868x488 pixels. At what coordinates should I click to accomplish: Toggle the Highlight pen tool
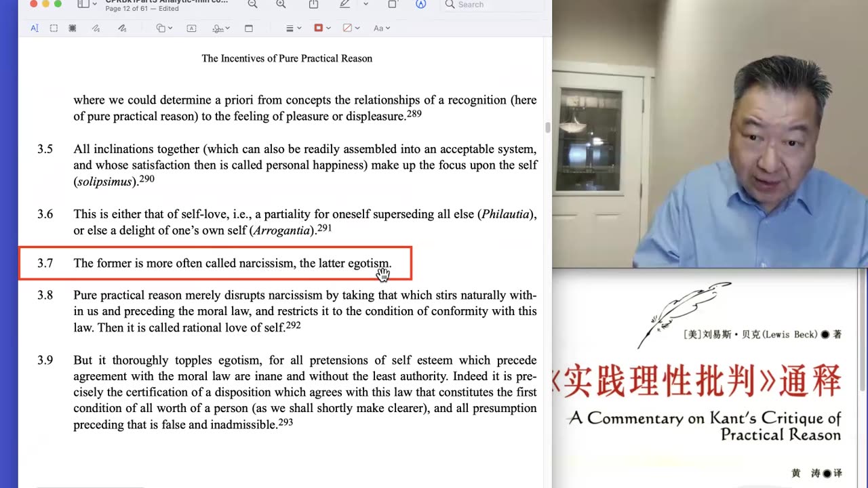[x=345, y=4]
